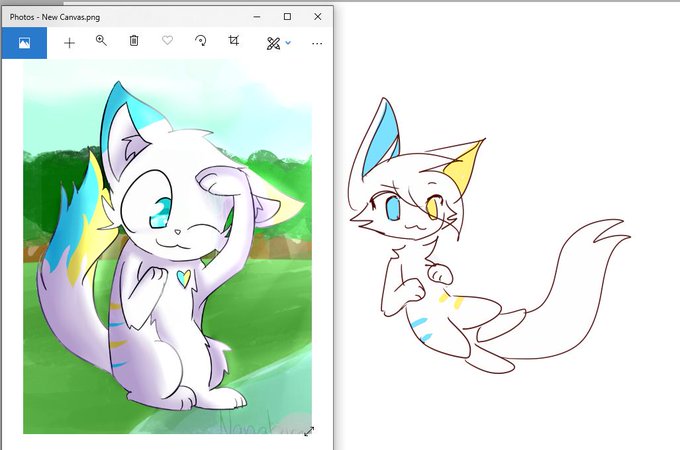The image size is (680, 450).
Task: Close the Photos window
Action: pos(317,16)
